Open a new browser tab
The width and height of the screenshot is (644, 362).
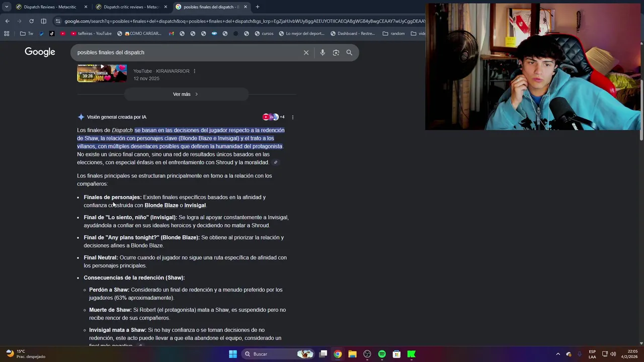pos(258,7)
